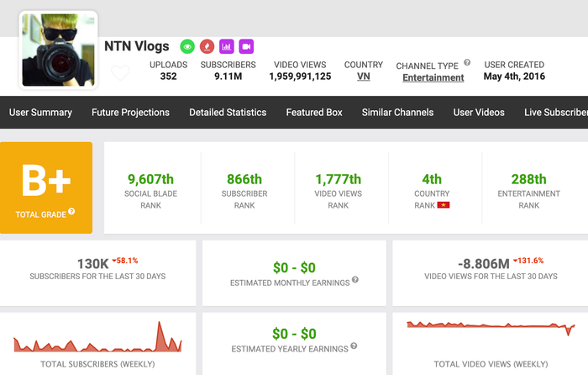
Task: Favorite the channel with the heart icon
Action: pos(120,73)
